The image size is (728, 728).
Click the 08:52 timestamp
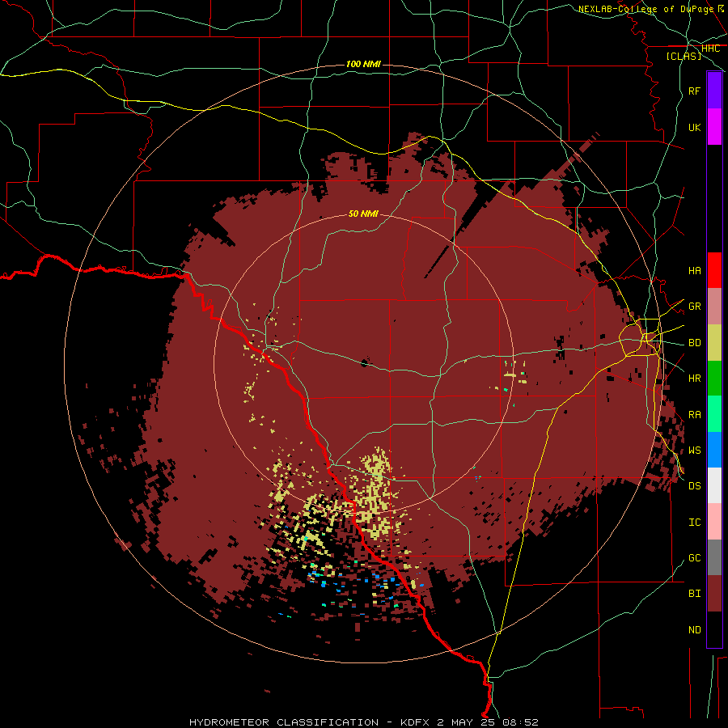[x=520, y=722]
